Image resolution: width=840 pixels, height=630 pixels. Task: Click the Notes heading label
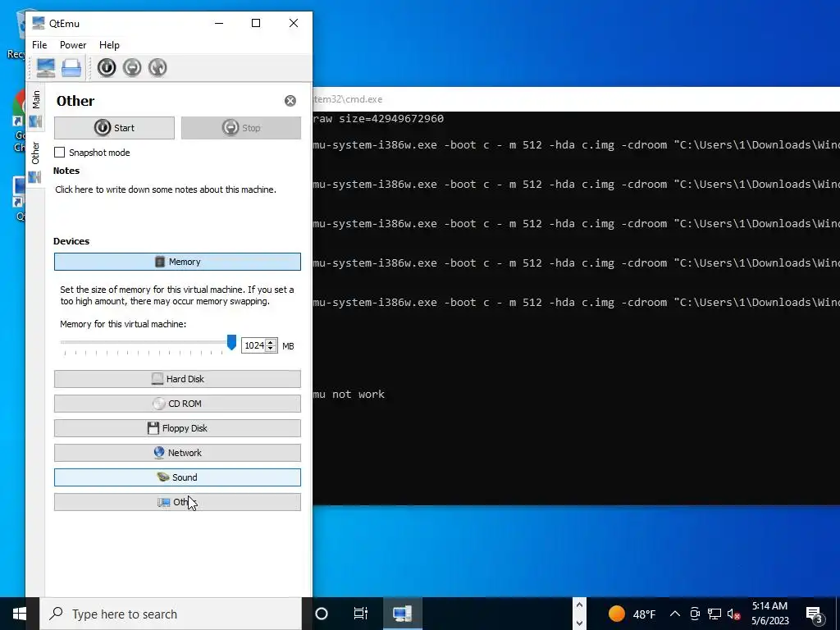(x=66, y=171)
